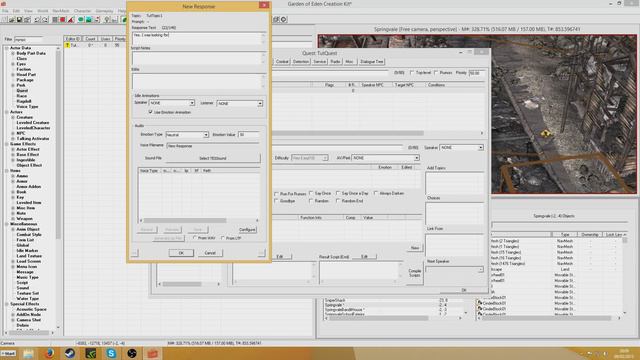The image size is (640, 360).
Task: Open Steam from the taskbar
Action: (x=70, y=353)
